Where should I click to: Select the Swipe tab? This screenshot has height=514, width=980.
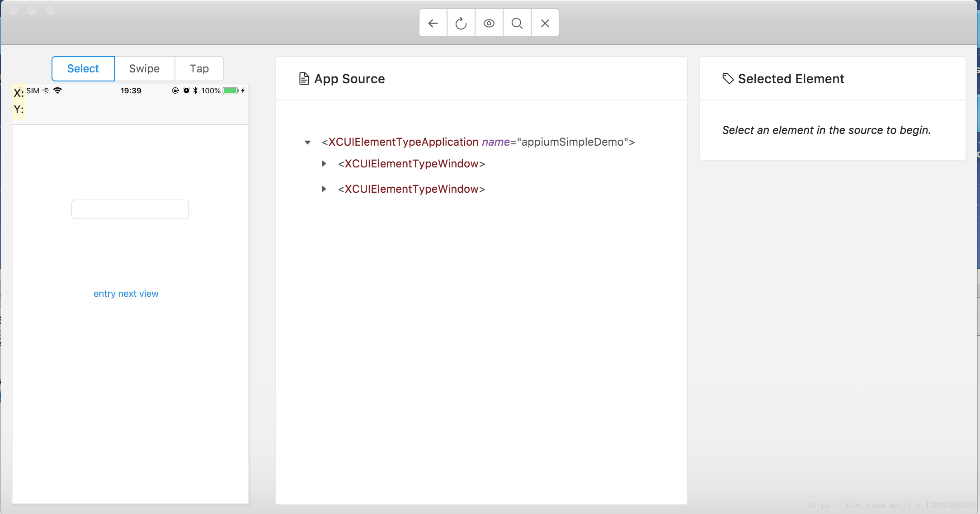[x=144, y=67]
